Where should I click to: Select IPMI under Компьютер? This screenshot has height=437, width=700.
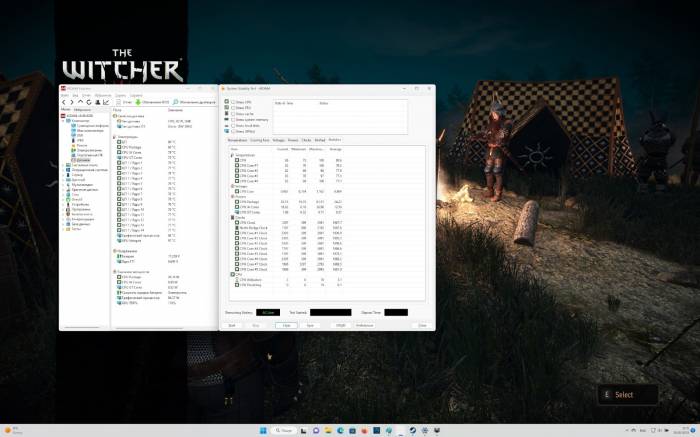pos(78,141)
